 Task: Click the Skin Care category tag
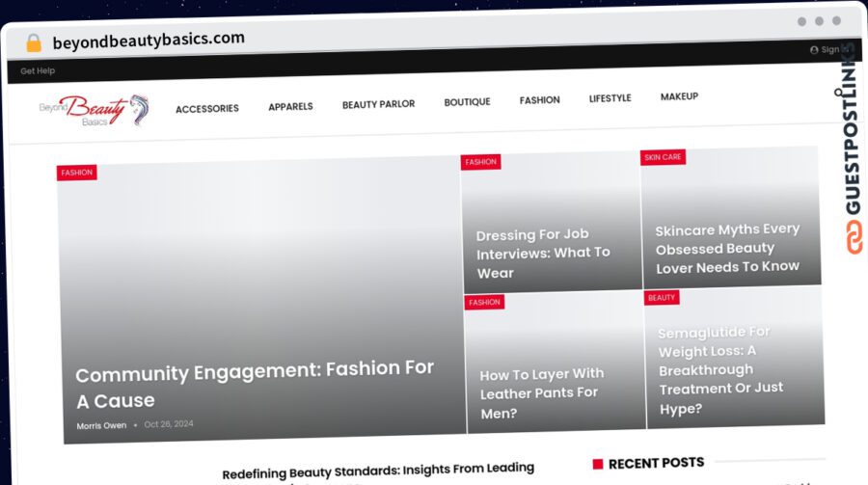(x=663, y=157)
